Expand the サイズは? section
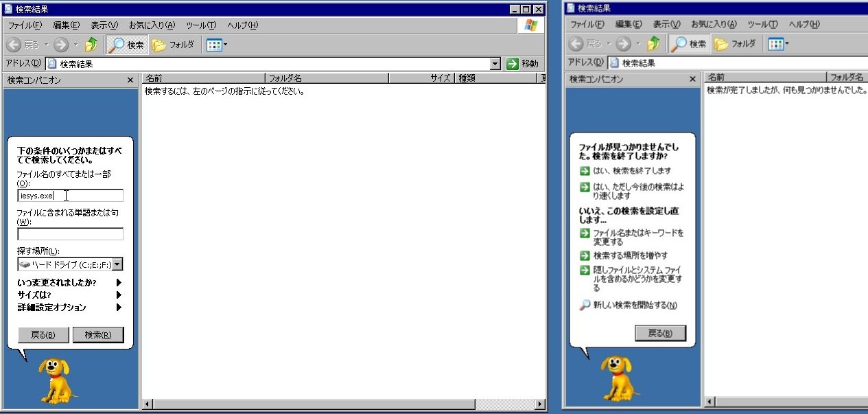868x414 pixels. coord(119,295)
